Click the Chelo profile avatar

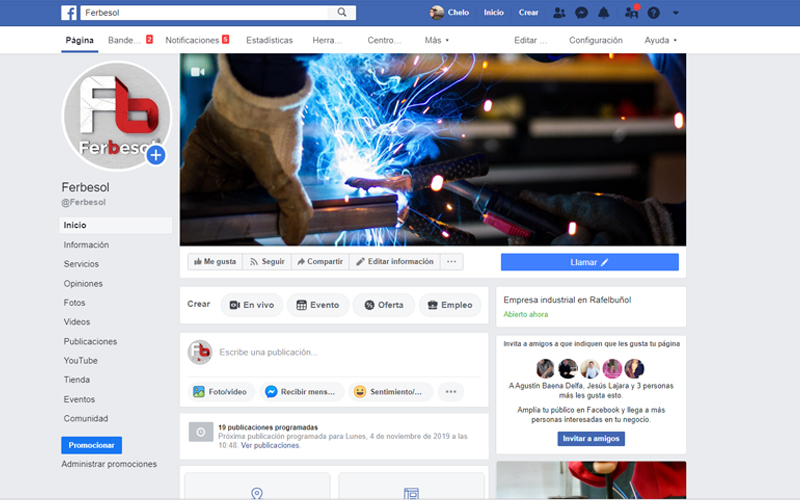click(437, 12)
